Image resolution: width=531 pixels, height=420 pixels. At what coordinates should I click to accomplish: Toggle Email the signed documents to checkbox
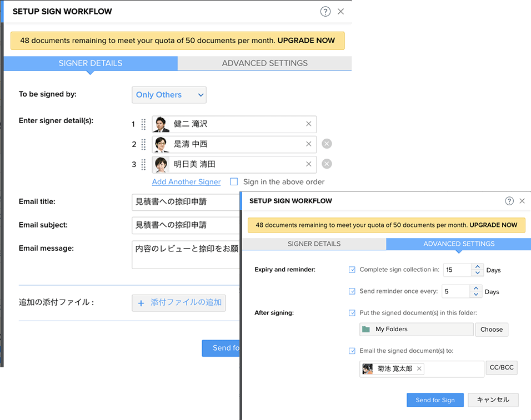click(x=352, y=351)
